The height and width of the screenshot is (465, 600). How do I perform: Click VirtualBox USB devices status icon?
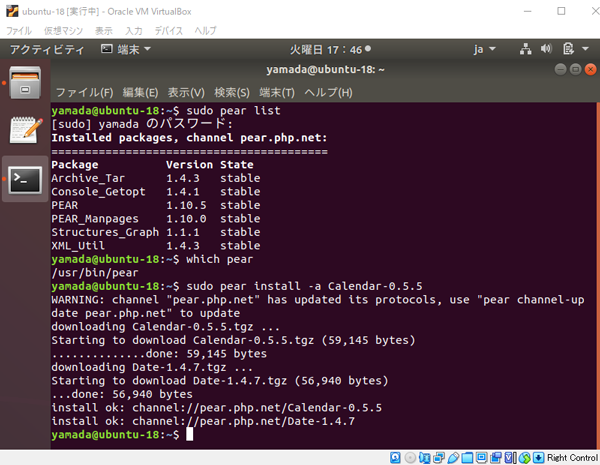pos(453,457)
